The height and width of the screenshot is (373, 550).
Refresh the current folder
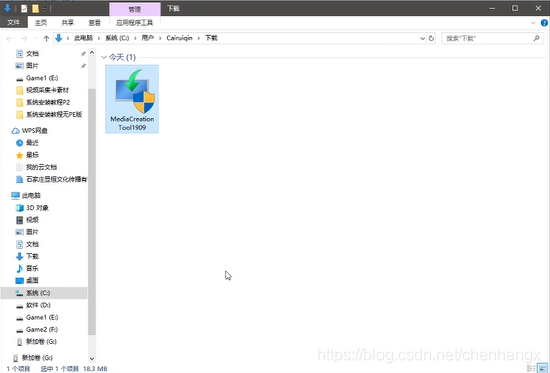431,38
